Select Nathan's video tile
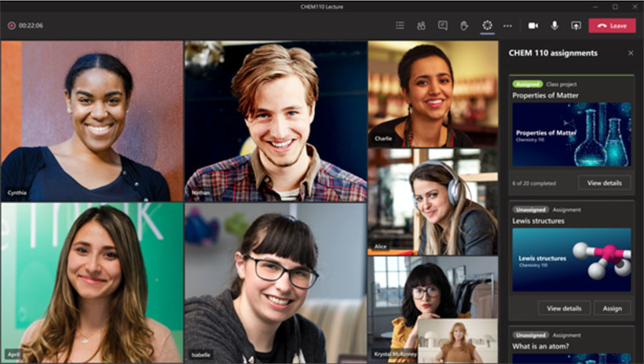Image resolution: width=644 pixels, height=364 pixels. click(276, 121)
